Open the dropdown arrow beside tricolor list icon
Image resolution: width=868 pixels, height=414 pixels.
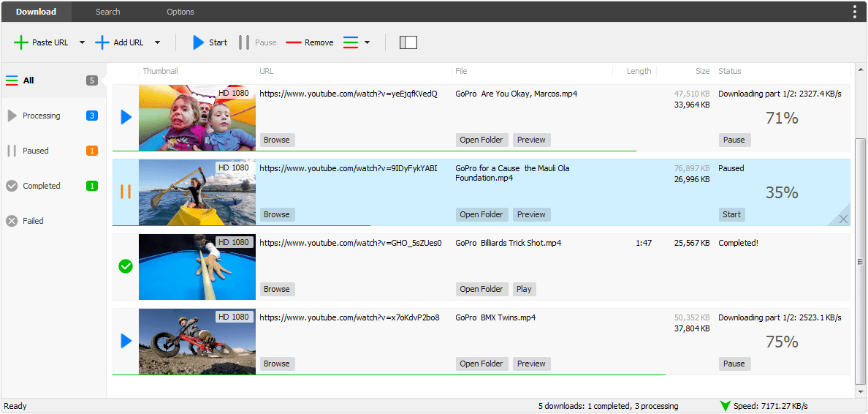(x=367, y=42)
